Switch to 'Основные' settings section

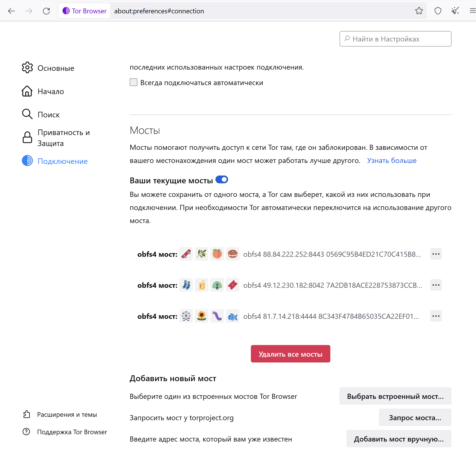[56, 68]
